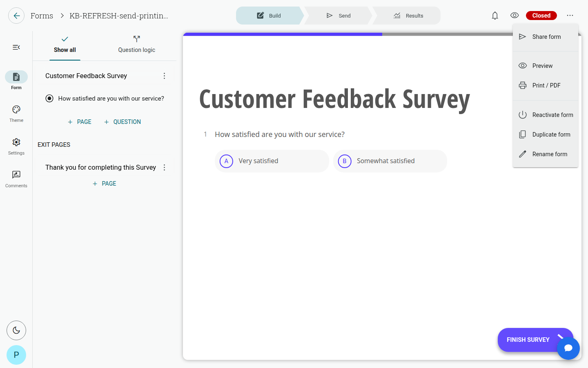The image size is (588, 368).
Task: Click the radio icon beside satisfaction question
Action: pos(49,99)
